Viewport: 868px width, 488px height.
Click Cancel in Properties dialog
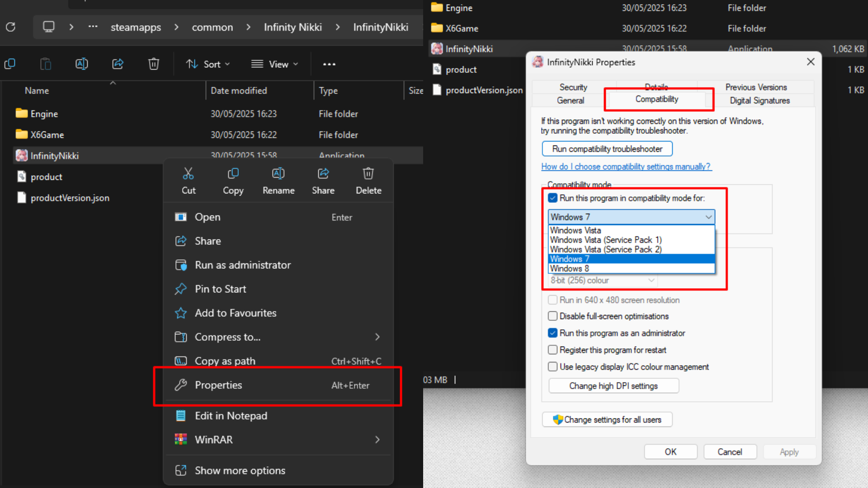[730, 452]
